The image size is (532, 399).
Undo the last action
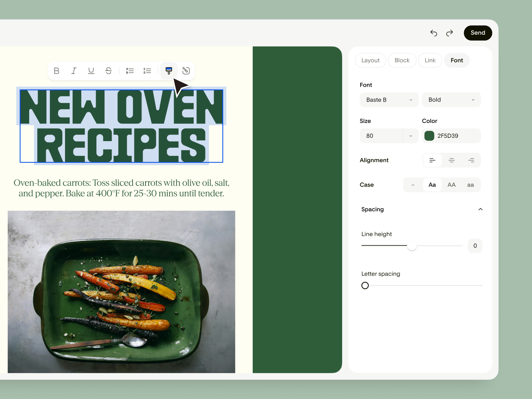pyautogui.click(x=434, y=33)
